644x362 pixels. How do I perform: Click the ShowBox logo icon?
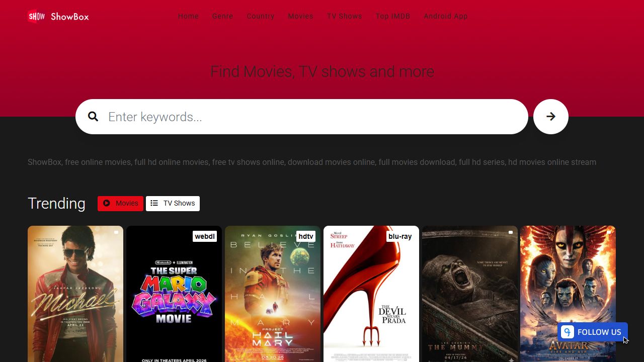pos(36,17)
